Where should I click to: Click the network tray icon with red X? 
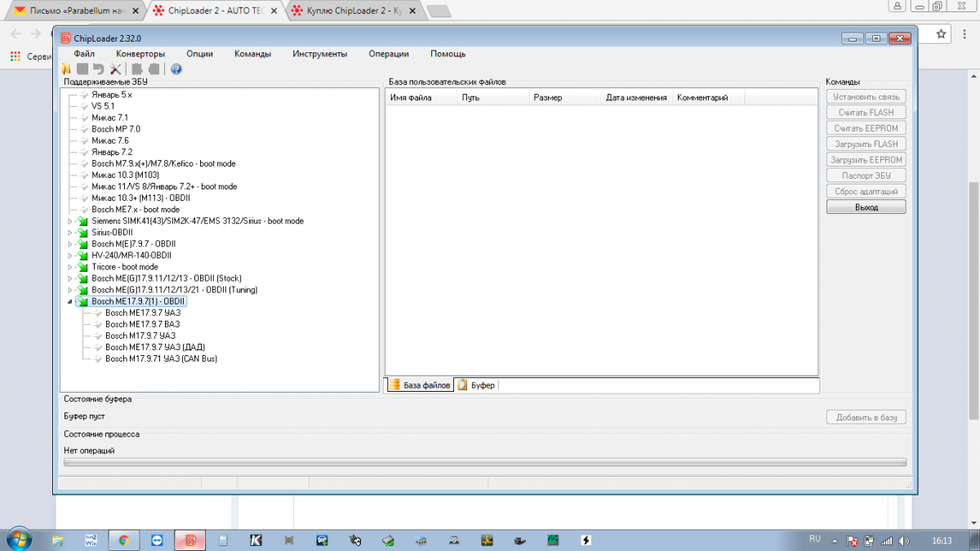tap(853, 540)
